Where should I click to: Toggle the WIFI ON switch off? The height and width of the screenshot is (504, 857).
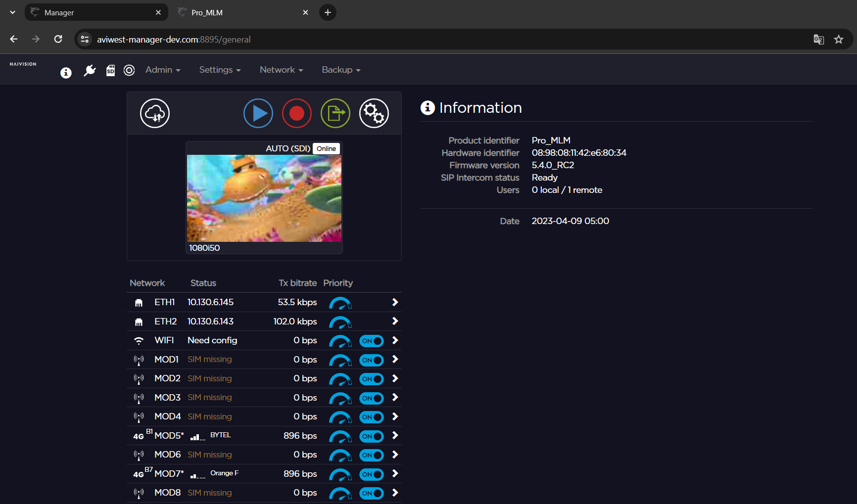371,341
